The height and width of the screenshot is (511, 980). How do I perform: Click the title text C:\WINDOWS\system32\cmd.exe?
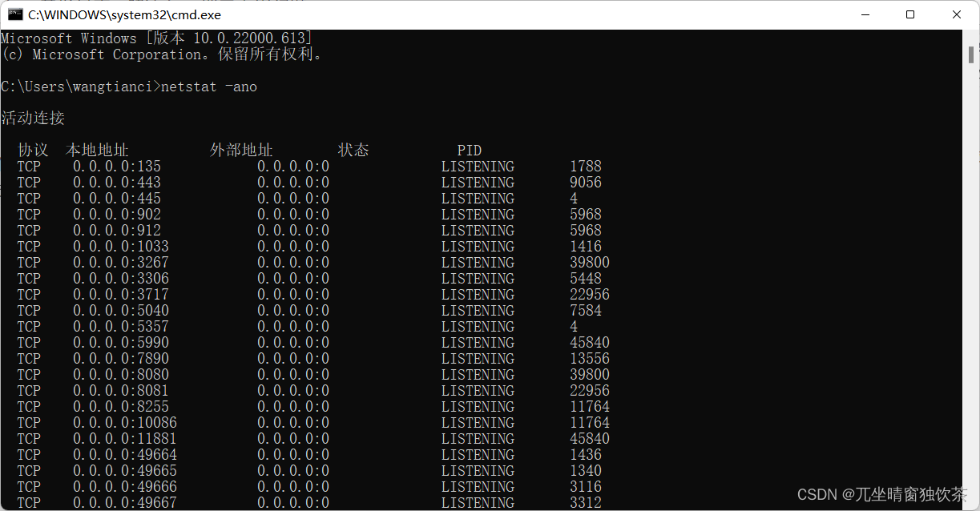click(x=124, y=14)
